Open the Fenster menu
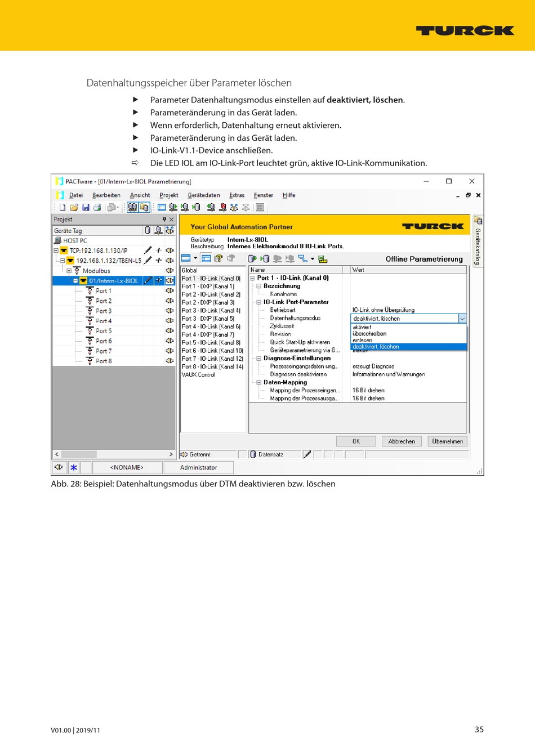 coord(264,195)
